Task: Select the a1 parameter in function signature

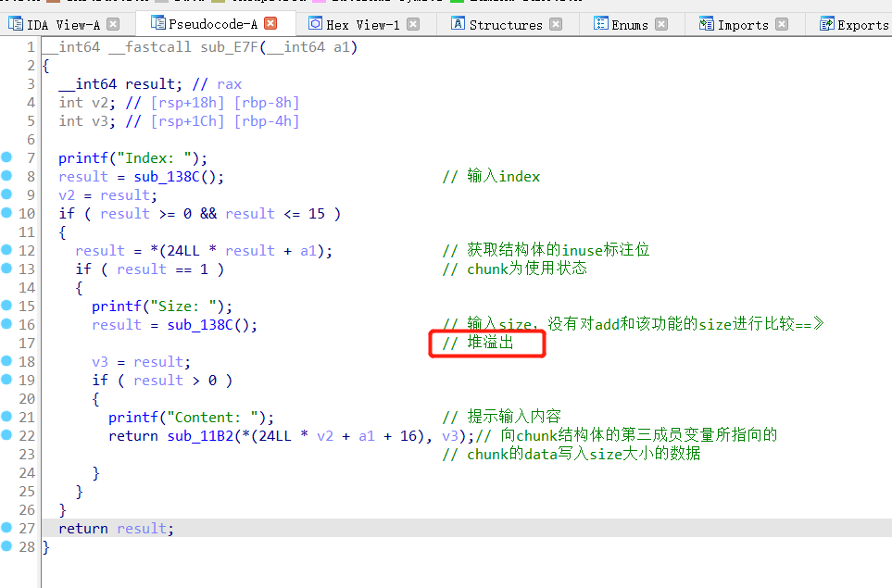Action: (x=342, y=47)
